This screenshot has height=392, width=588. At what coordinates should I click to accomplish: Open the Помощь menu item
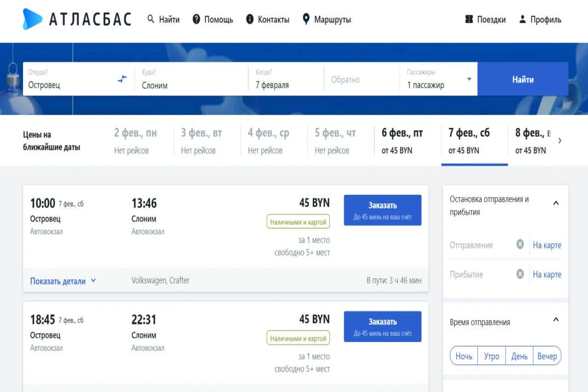coord(213,20)
